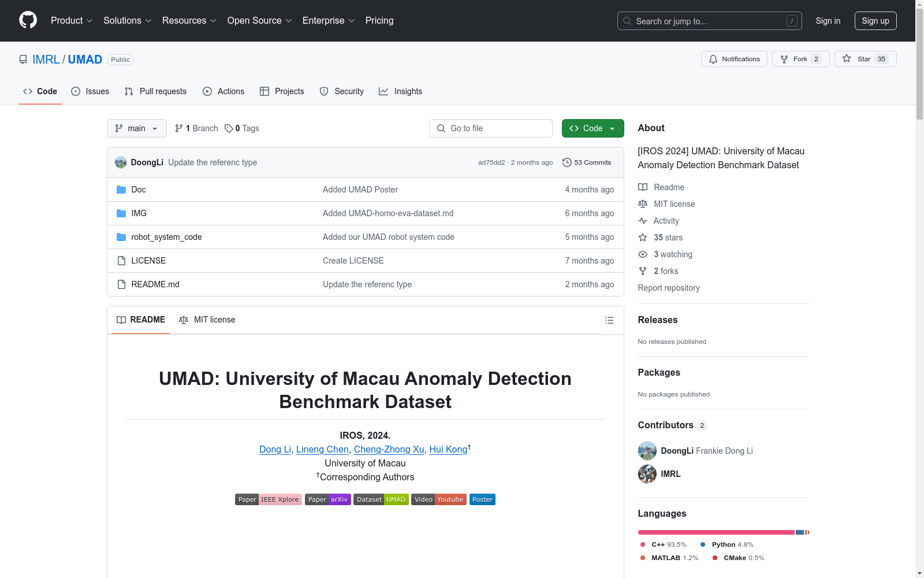Click the IMRL contributor avatar
924x578 pixels.
(x=647, y=474)
